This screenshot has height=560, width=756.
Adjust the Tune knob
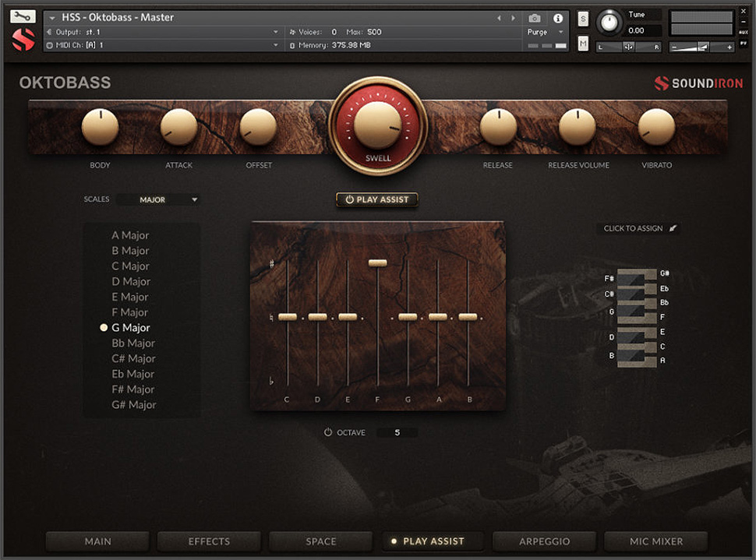609,22
